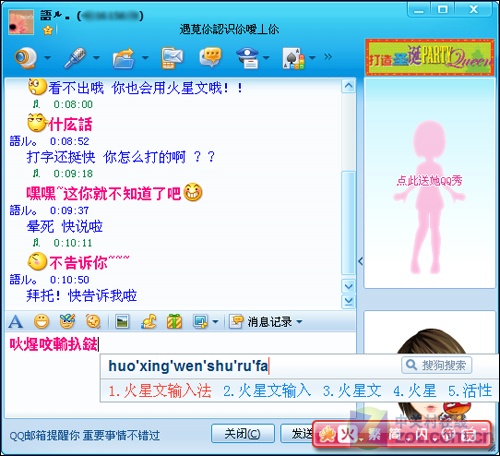Open the font settings 'A' icon

pos(16,322)
